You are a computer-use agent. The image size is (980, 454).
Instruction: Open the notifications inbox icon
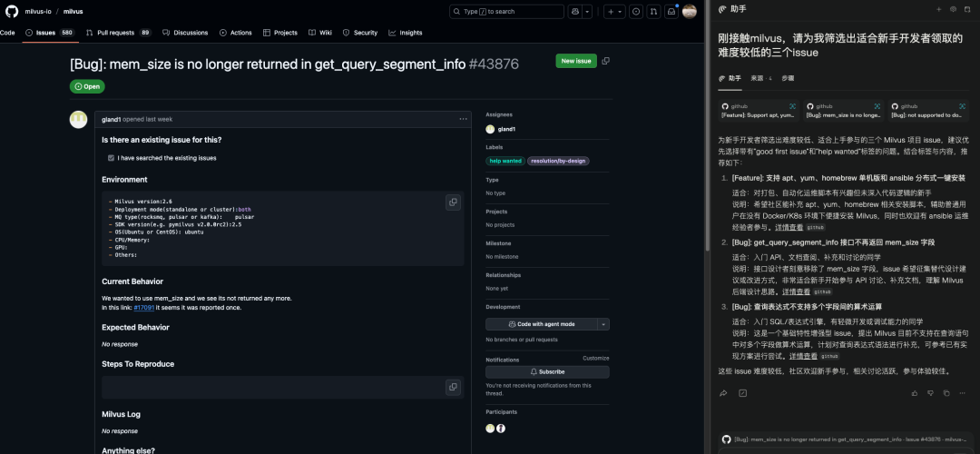[671, 11]
